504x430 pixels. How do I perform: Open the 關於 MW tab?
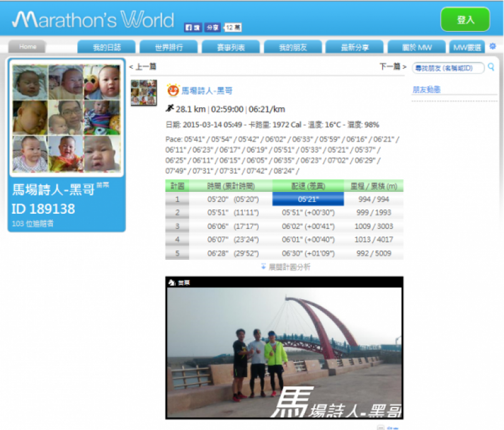(x=417, y=47)
